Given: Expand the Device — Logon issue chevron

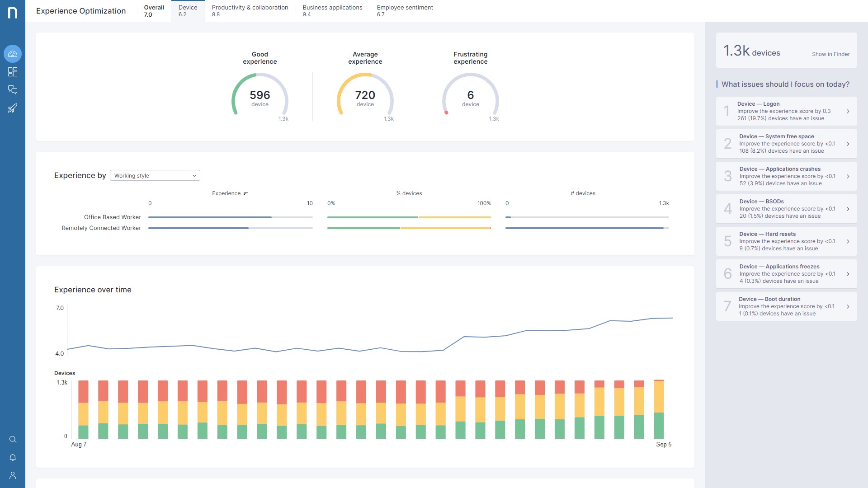Looking at the screenshot, I should click(848, 111).
